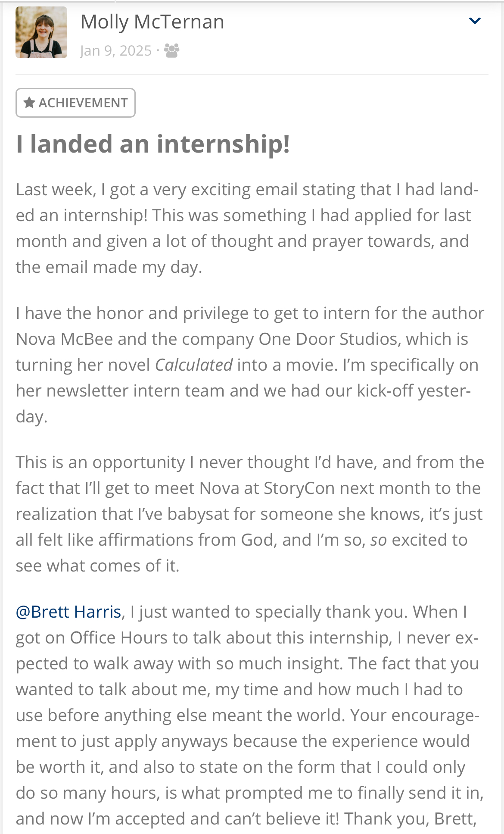Click the star icon in Achievement badge

29,103
